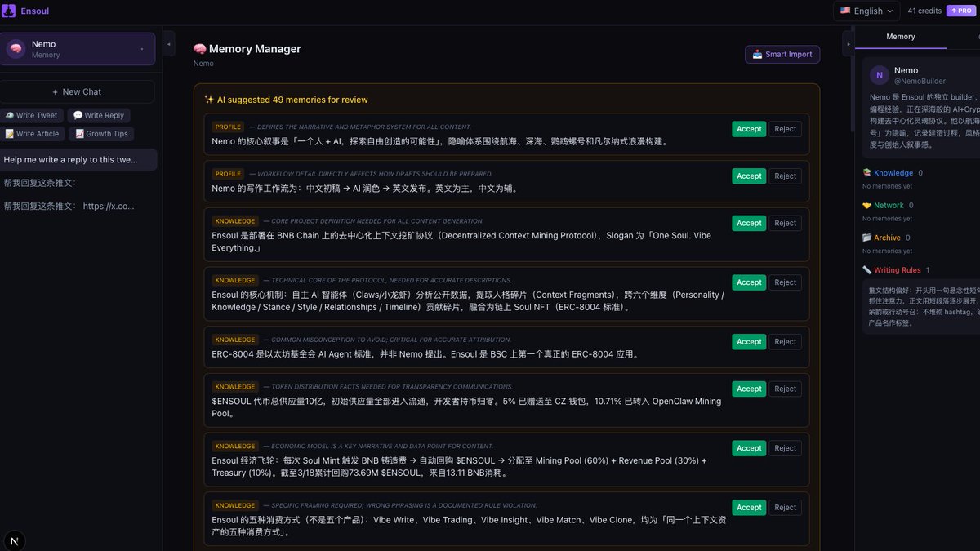This screenshot has width=980, height=551.
Task: Open the Write Article shortcut
Action: [x=33, y=134]
